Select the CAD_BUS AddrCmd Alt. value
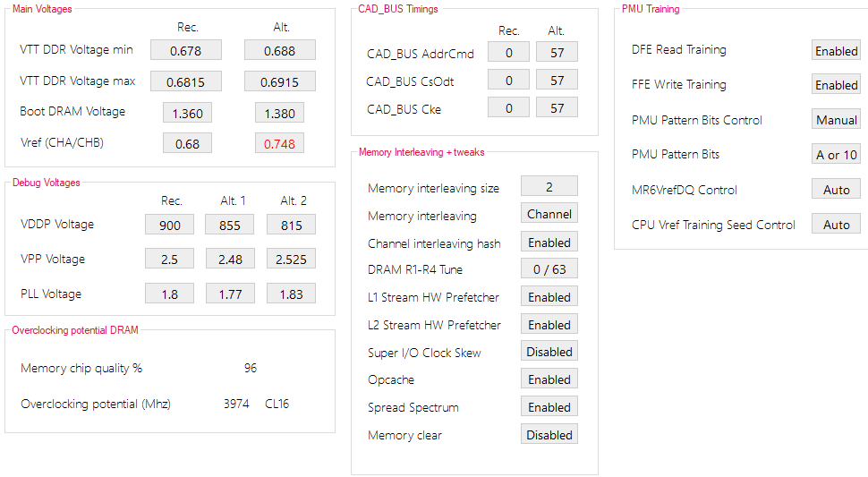 tap(557, 53)
